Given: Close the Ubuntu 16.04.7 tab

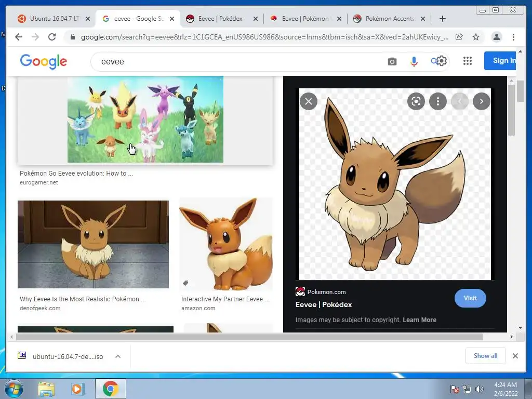Looking at the screenshot, I should (x=87, y=19).
